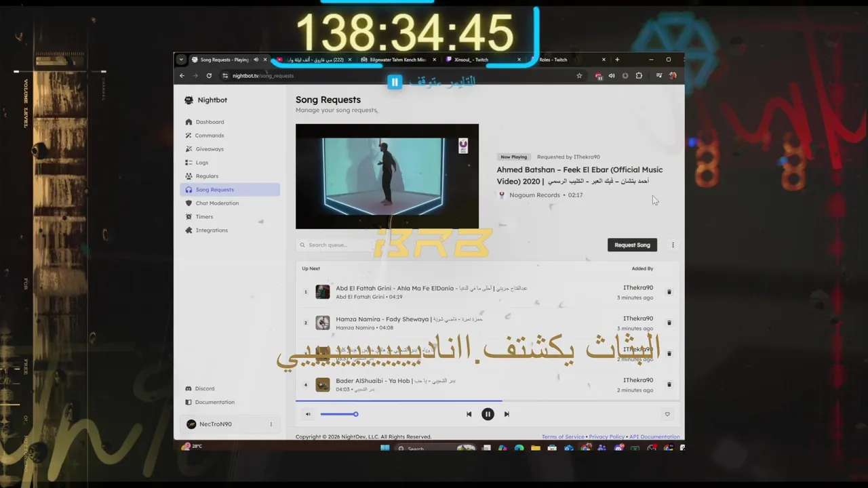The image size is (868, 488).
Task: Open the Discord link in sidebar
Action: pos(229,388)
